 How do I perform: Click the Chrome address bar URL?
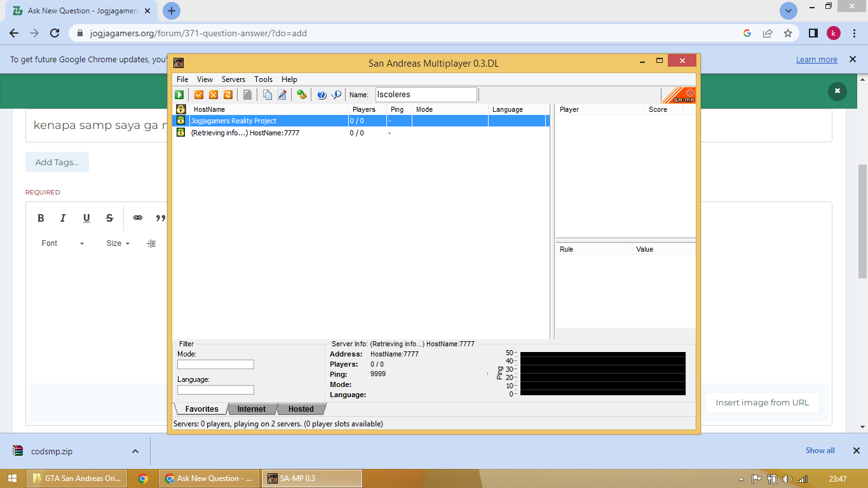198,33
